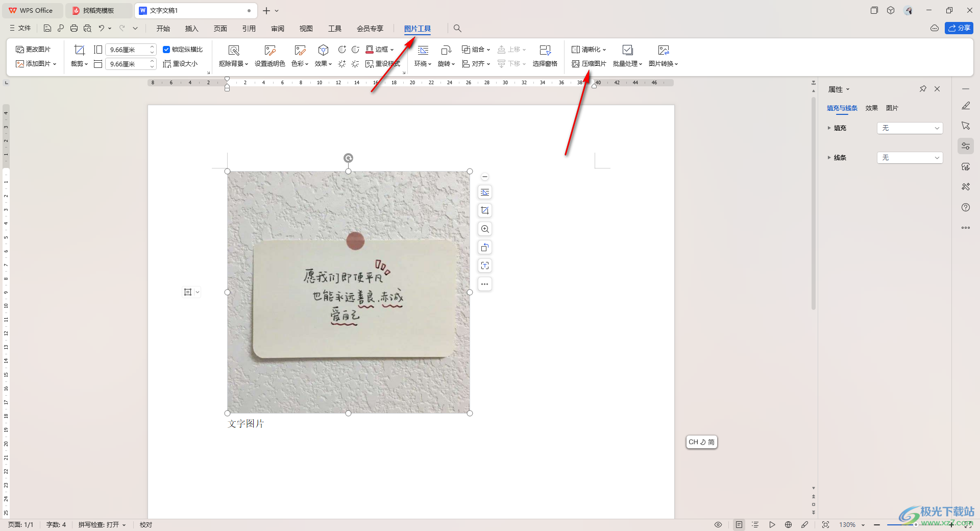Click the Print icon in quick toolbar
Screen dimensions: 980x531
74,28
